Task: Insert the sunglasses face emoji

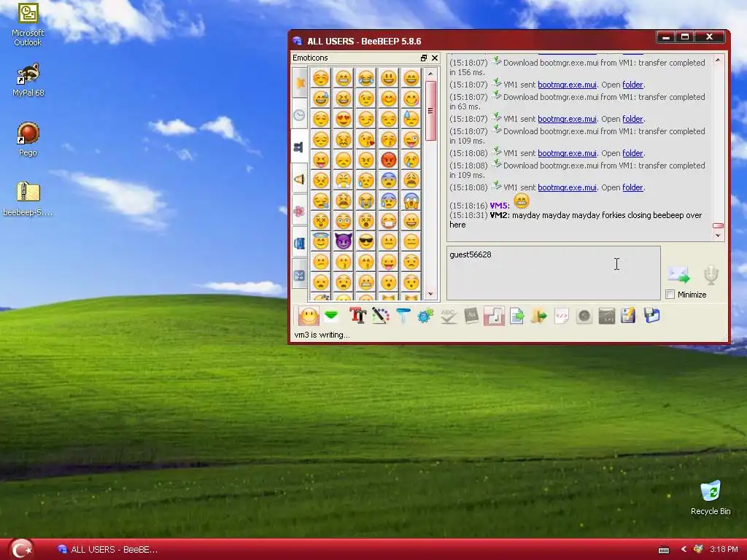Action: pos(366,241)
